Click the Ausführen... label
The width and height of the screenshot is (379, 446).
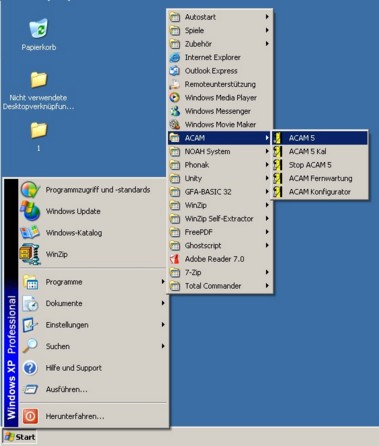pyautogui.click(x=67, y=389)
